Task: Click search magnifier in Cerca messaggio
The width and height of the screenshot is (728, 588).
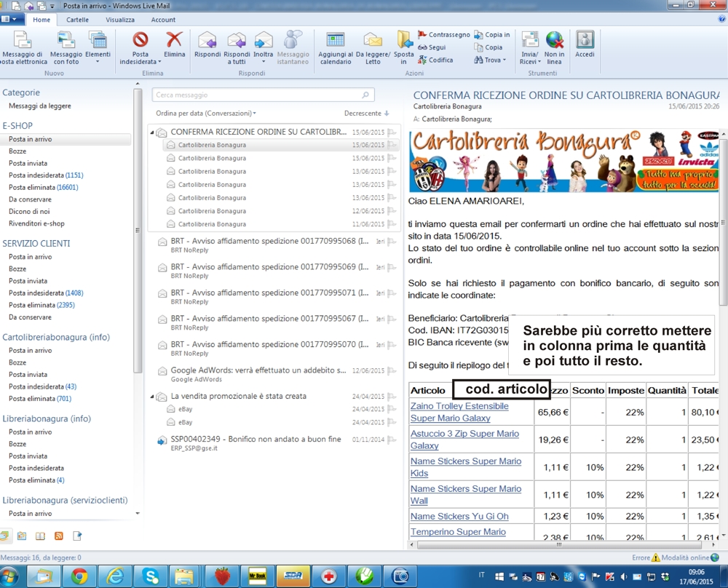Action: point(365,95)
